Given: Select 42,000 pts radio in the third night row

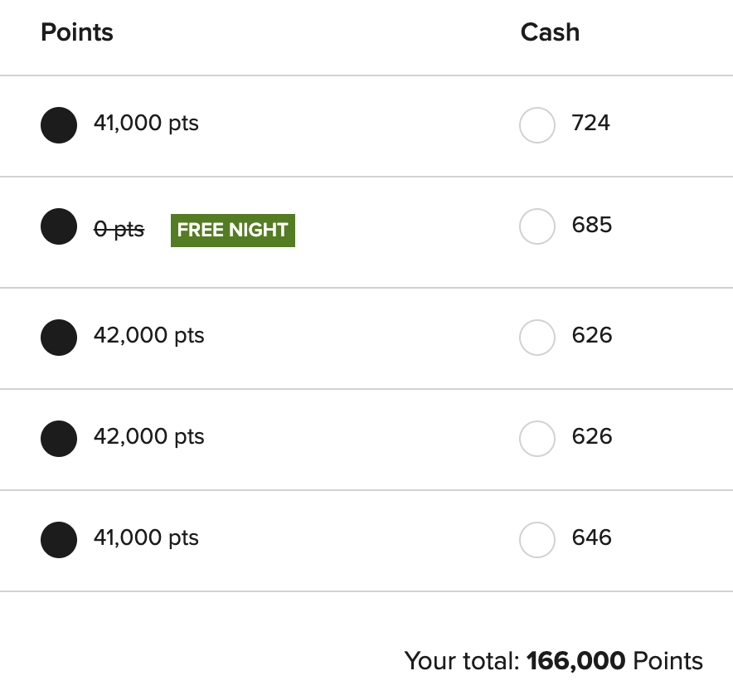Looking at the screenshot, I should click(59, 338).
